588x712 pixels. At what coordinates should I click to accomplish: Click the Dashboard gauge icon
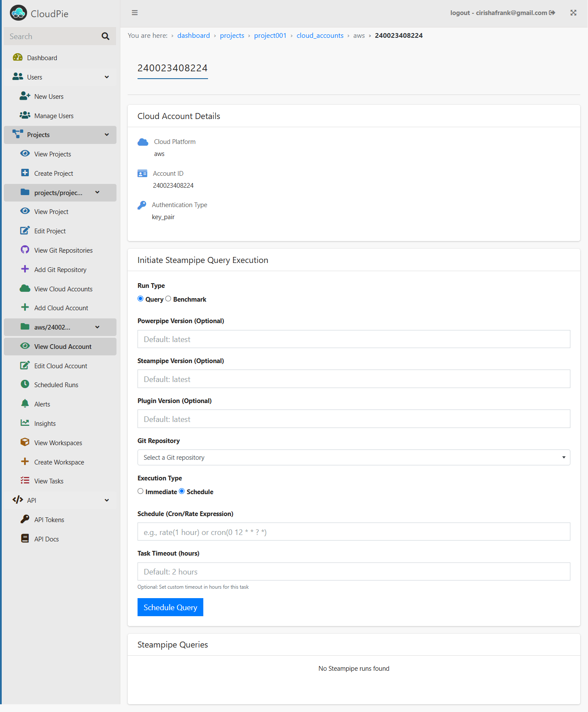pyautogui.click(x=18, y=58)
